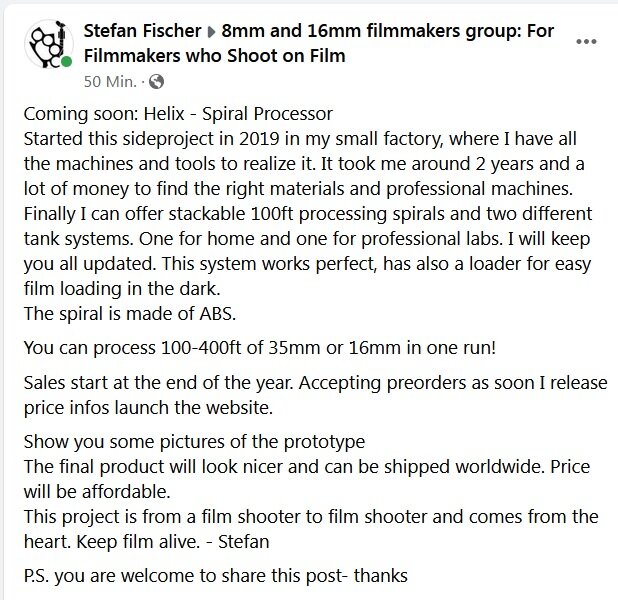
Task: Click the 'Finally I can offer stackable 100ft' line
Action: (308, 214)
